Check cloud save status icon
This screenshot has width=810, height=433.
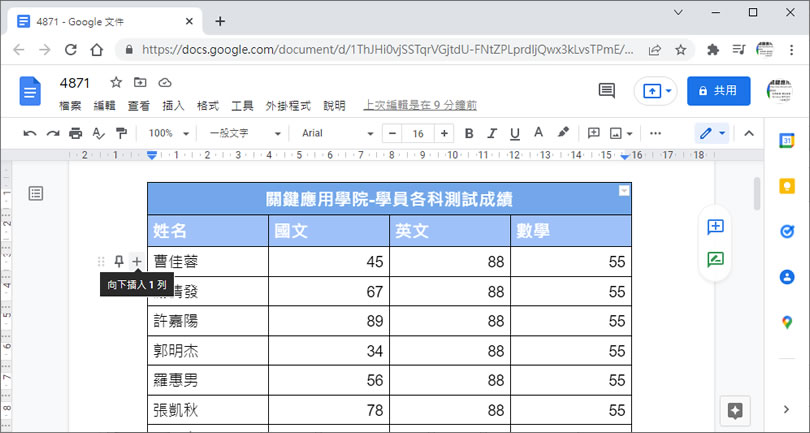pos(164,82)
